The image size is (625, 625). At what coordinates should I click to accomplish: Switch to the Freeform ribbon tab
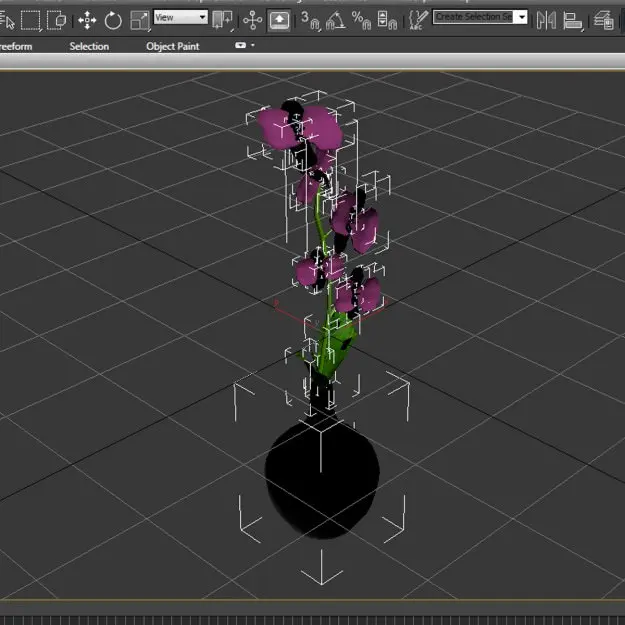pos(16,46)
